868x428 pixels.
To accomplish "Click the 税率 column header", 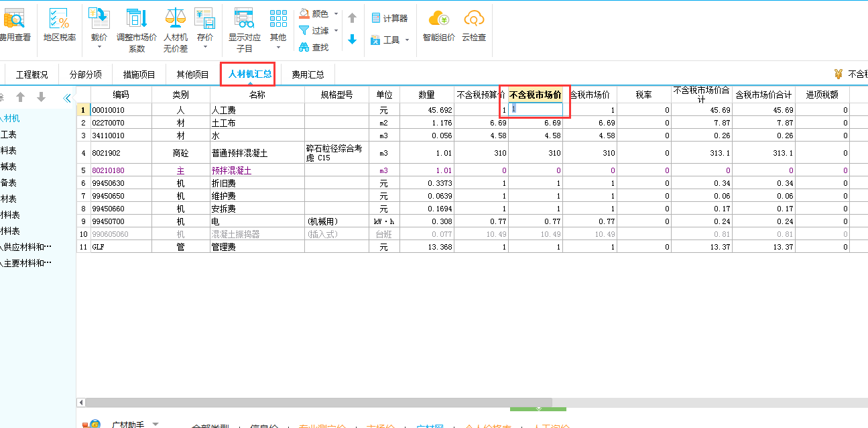I will click(644, 95).
